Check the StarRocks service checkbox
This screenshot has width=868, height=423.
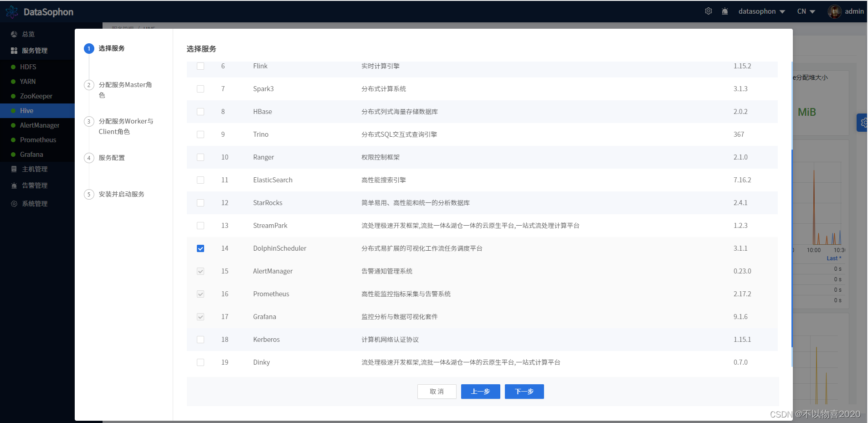tap(200, 203)
